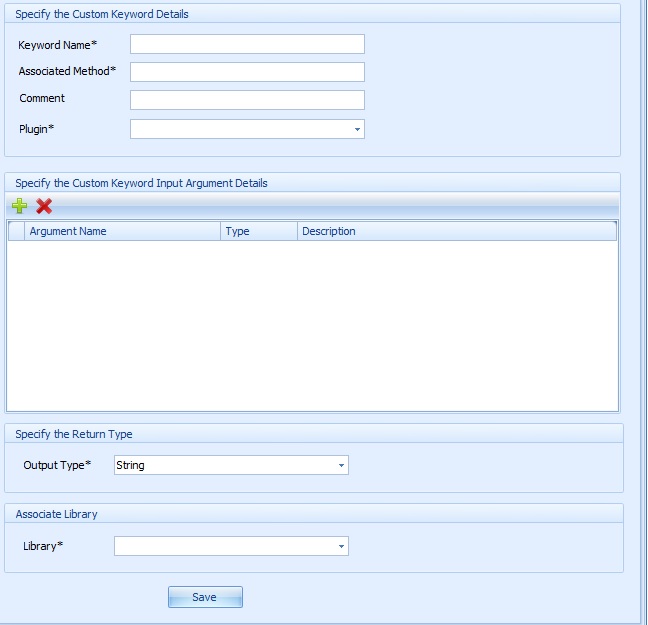The image size is (648, 625).
Task: Click the Save button
Action: pyautogui.click(x=205, y=597)
